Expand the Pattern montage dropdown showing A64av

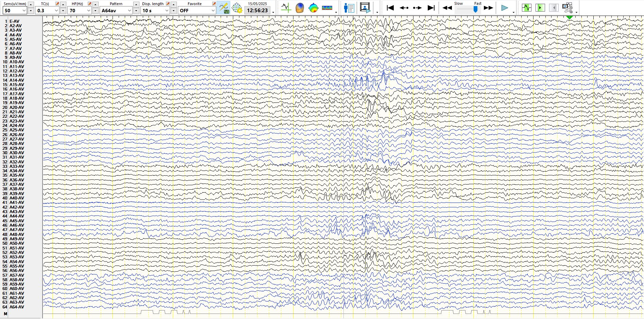pos(129,11)
